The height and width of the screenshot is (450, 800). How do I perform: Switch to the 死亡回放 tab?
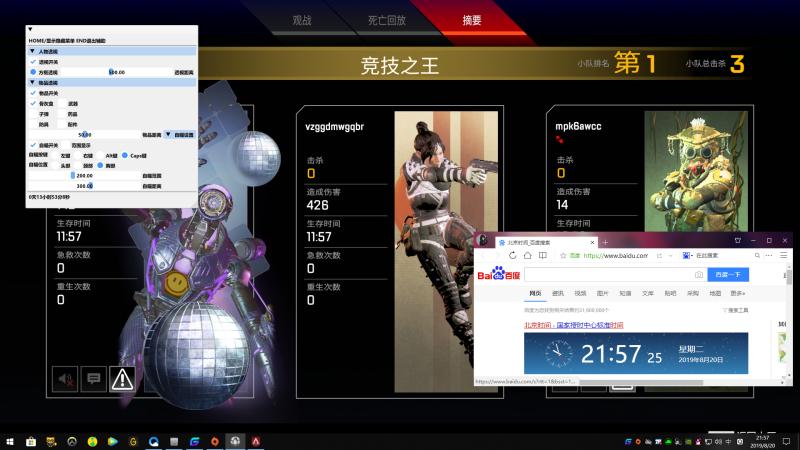coord(387,20)
